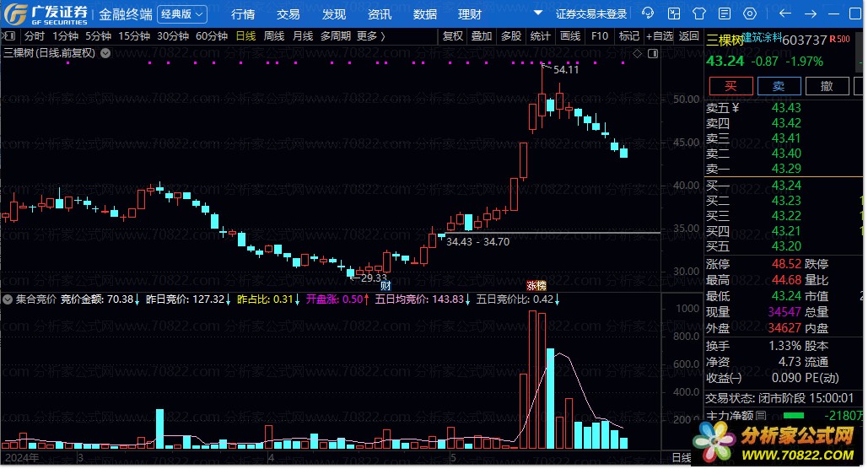Click the red 买 buy button
Screen dimensions: 868x469
[x=731, y=86]
